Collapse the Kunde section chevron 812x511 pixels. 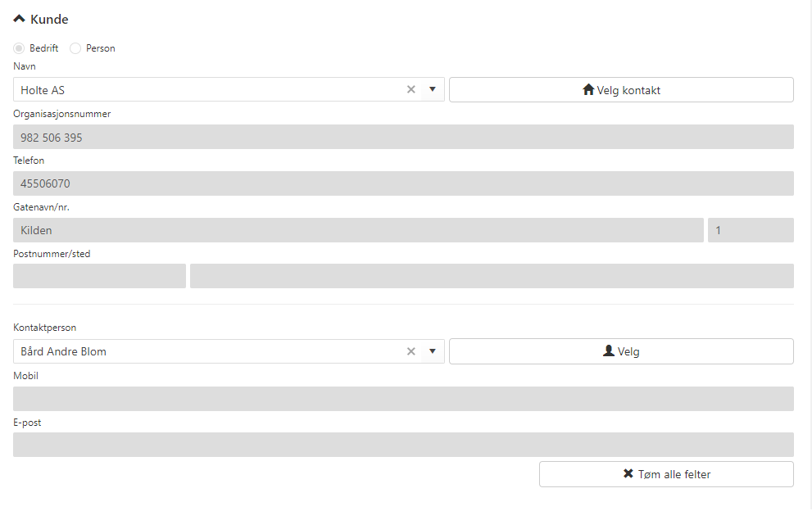20,19
